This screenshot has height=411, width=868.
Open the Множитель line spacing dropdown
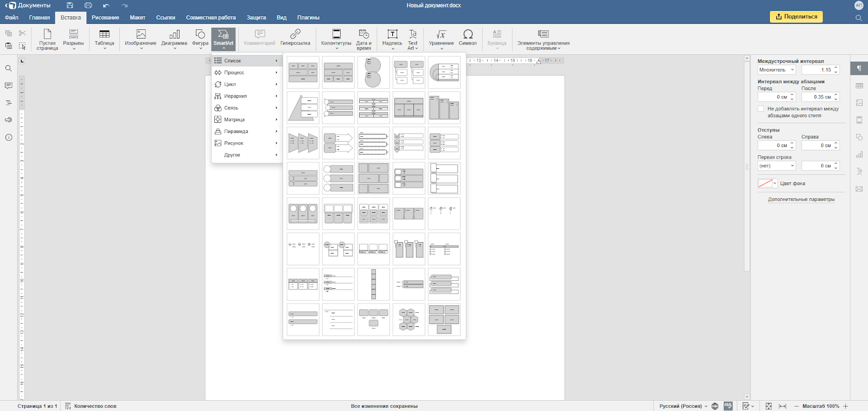[776, 70]
